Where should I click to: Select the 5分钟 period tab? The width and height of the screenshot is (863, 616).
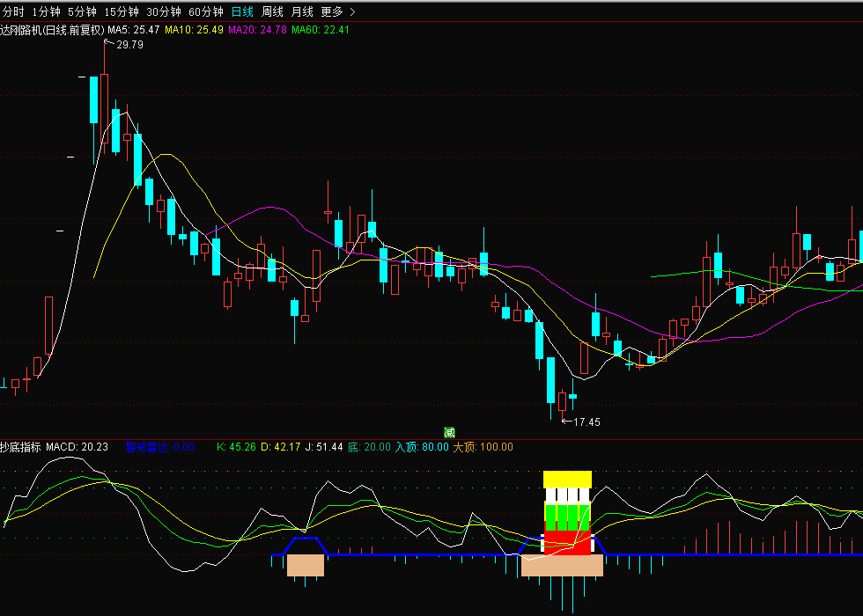(x=82, y=11)
